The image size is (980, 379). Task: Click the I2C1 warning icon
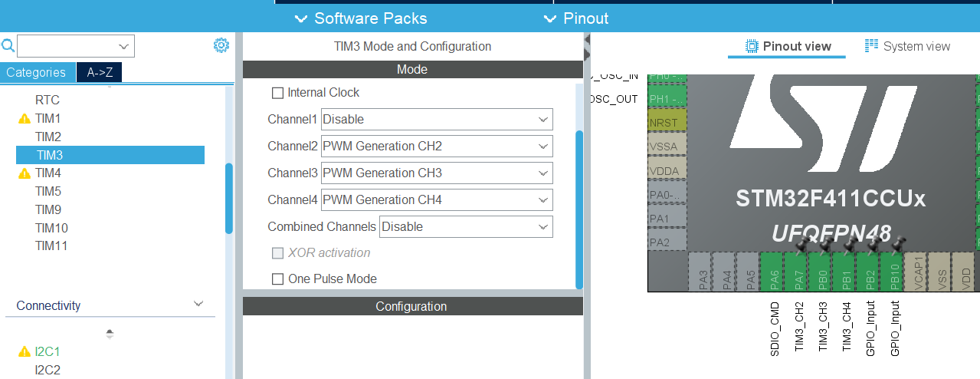(x=25, y=352)
